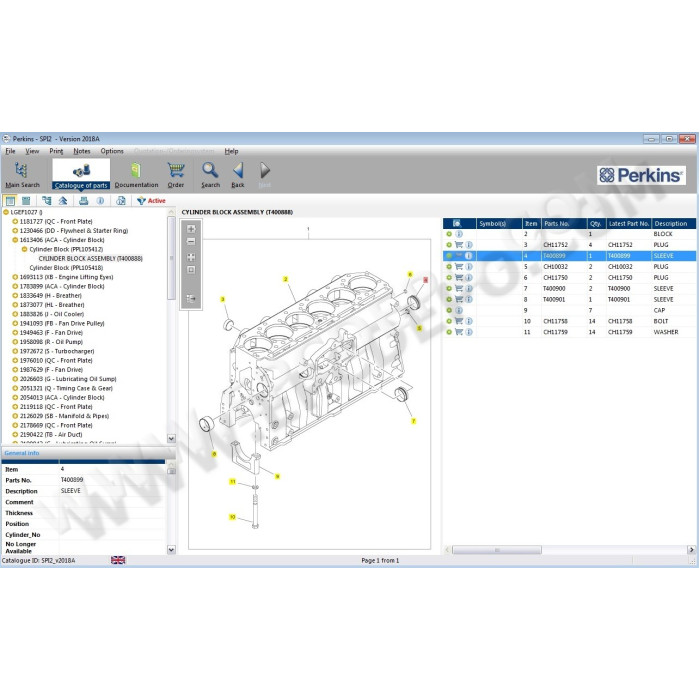700x700 pixels.
Task: Click the info icon in secondary toolbar
Action: tap(100, 201)
